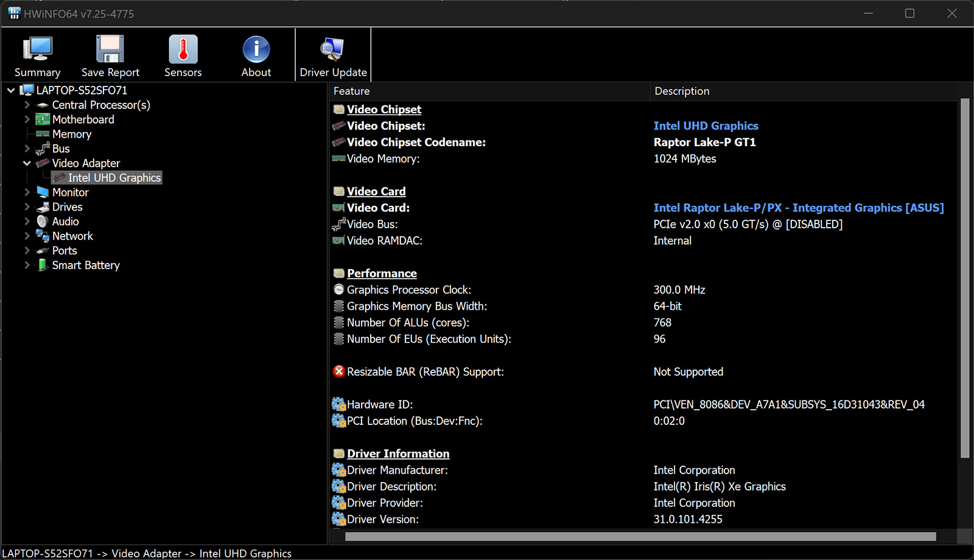Viewport: 974px width, 560px height.
Task: Click the Save Report floppy disk icon
Action: click(x=110, y=49)
